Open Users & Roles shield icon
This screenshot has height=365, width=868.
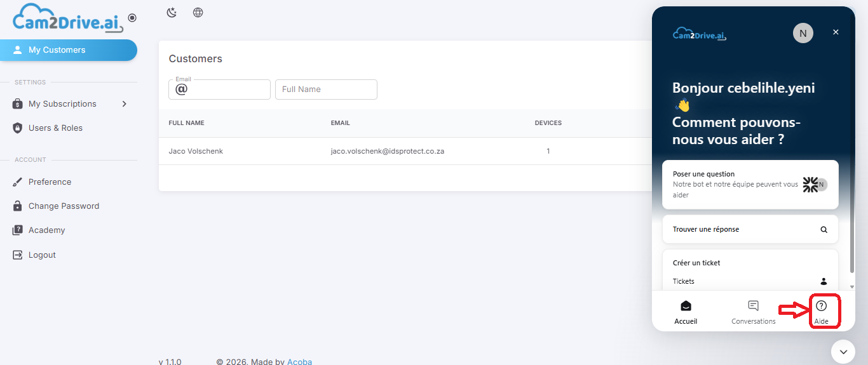(18, 128)
